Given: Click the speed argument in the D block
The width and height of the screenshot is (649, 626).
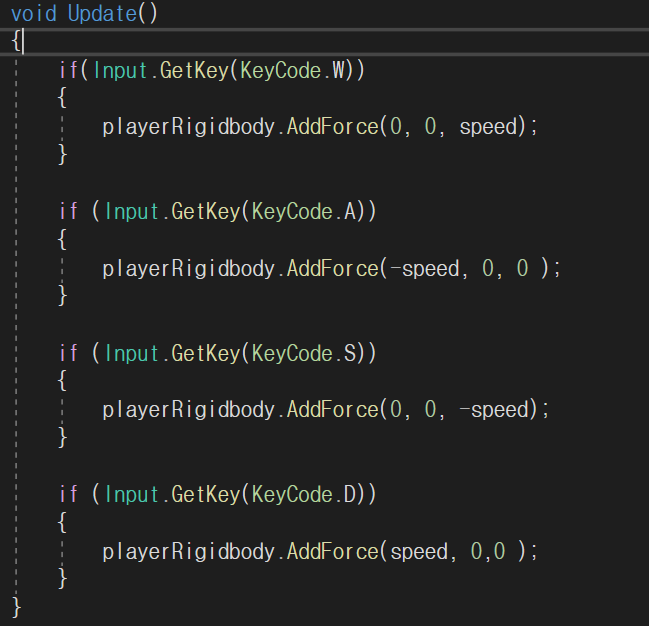Looking at the screenshot, I should [x=419, y=551].
